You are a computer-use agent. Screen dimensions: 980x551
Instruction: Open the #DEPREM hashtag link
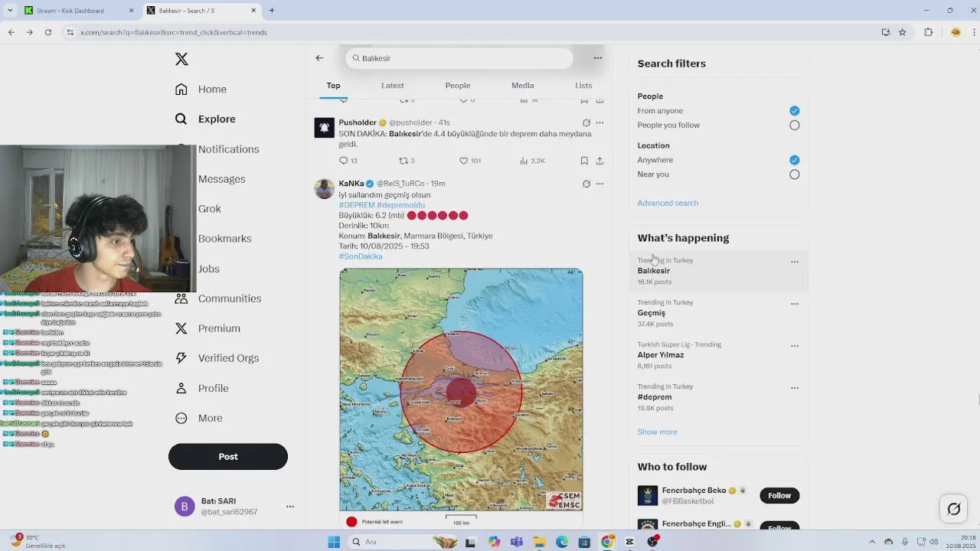357,205
